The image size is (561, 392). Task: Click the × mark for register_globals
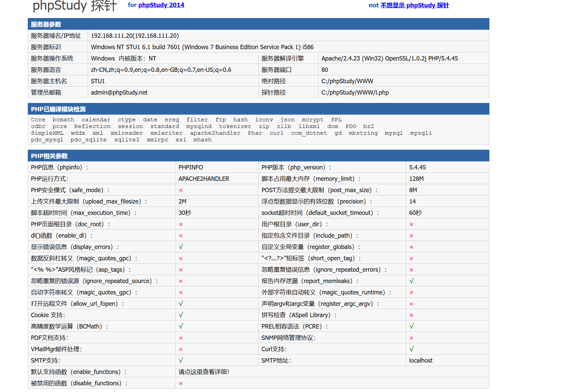point(411,247)
